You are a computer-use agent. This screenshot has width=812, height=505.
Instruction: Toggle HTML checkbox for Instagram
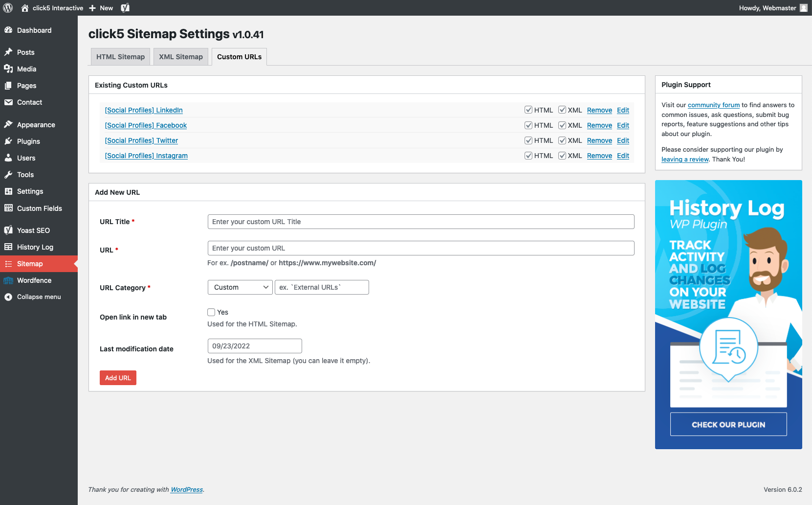[x=528, y=155]
